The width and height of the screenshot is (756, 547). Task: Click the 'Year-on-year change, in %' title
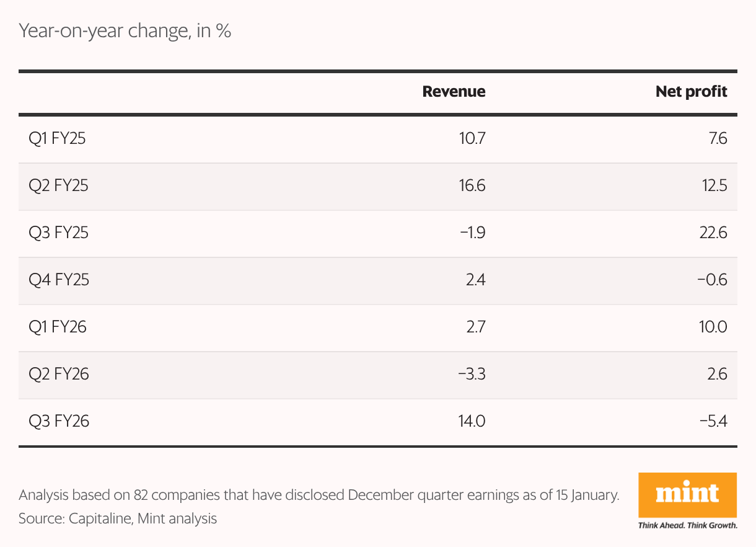(125, 31)
